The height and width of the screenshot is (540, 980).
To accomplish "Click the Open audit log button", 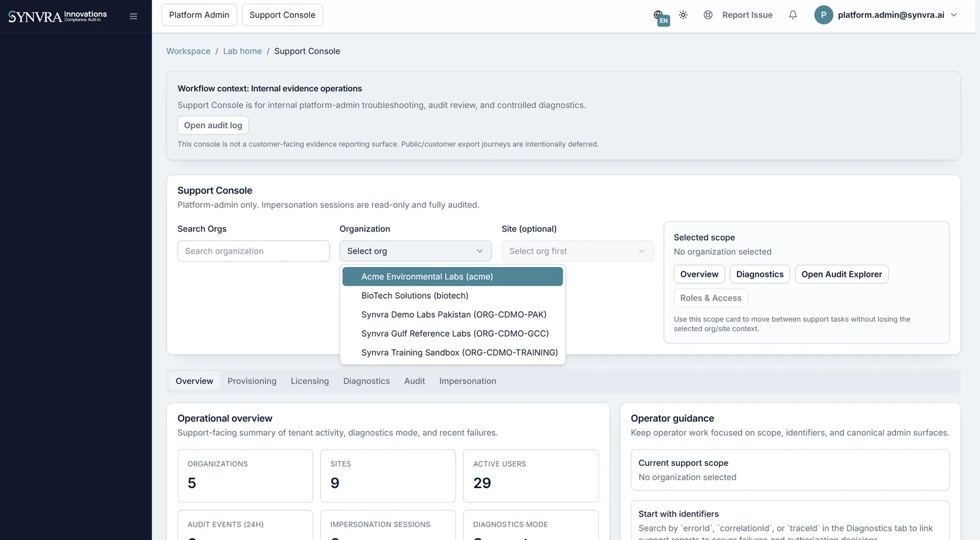I will [x=213, y=126].
